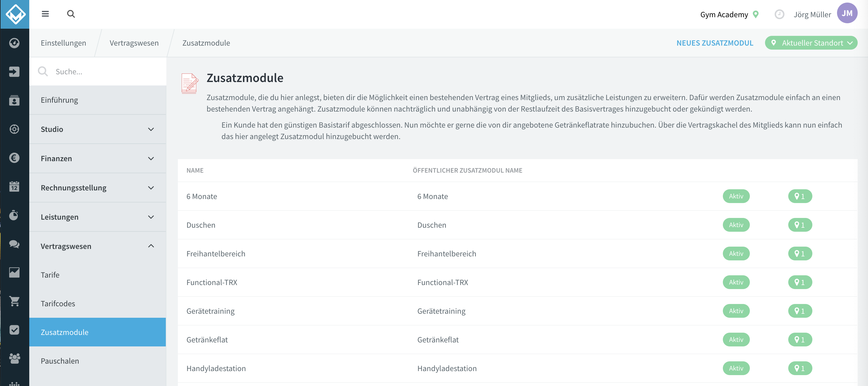Click the location badge for Functional-TRX

800,282
